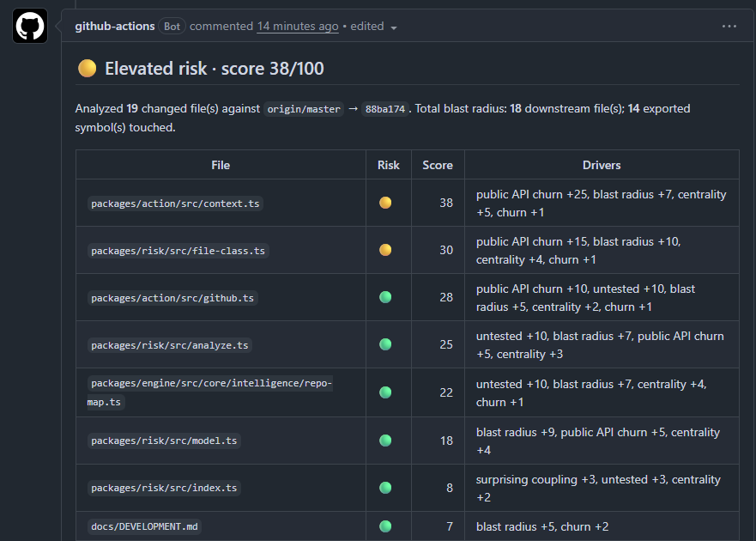Image resolution: width=756 pixels, height=541 pixels.
Task: Click score 28 in github.ts row
Action: [x=446, y=298]
